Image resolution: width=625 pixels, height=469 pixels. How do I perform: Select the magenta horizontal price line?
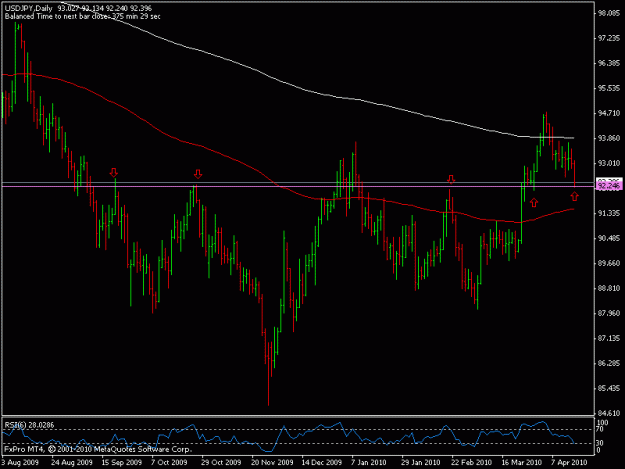tap(299, 186)
